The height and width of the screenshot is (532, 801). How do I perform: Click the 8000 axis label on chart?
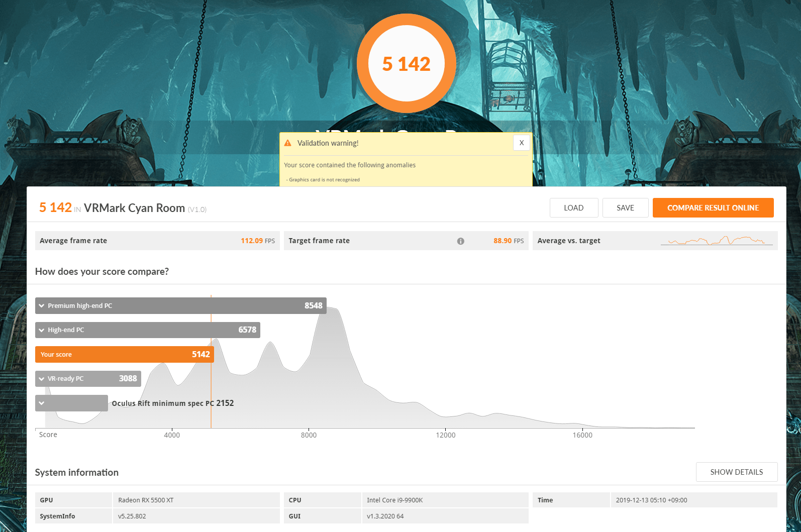(309, 435)
